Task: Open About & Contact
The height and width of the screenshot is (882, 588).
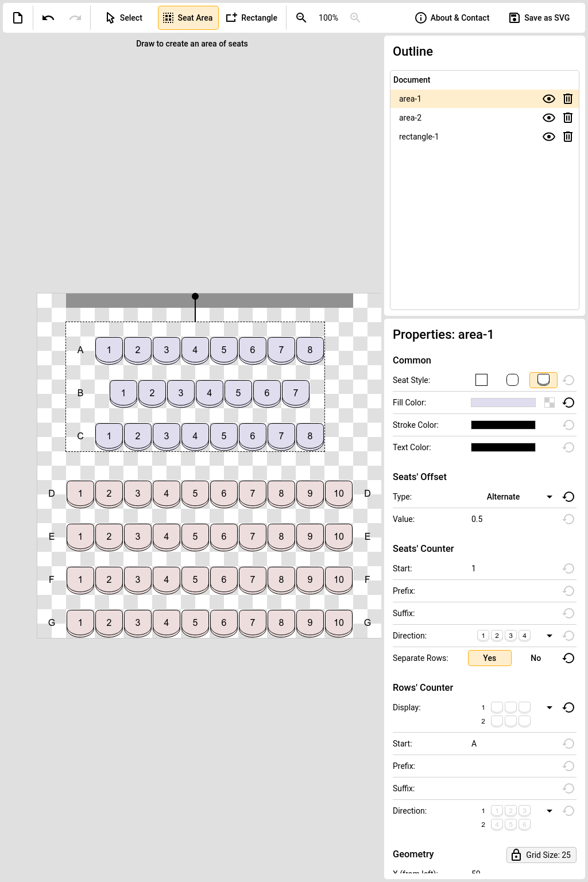Action: click(x=452, y=18)
